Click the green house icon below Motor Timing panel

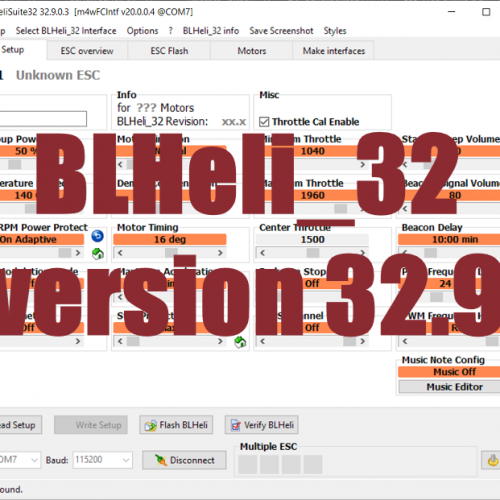[240, 342]
